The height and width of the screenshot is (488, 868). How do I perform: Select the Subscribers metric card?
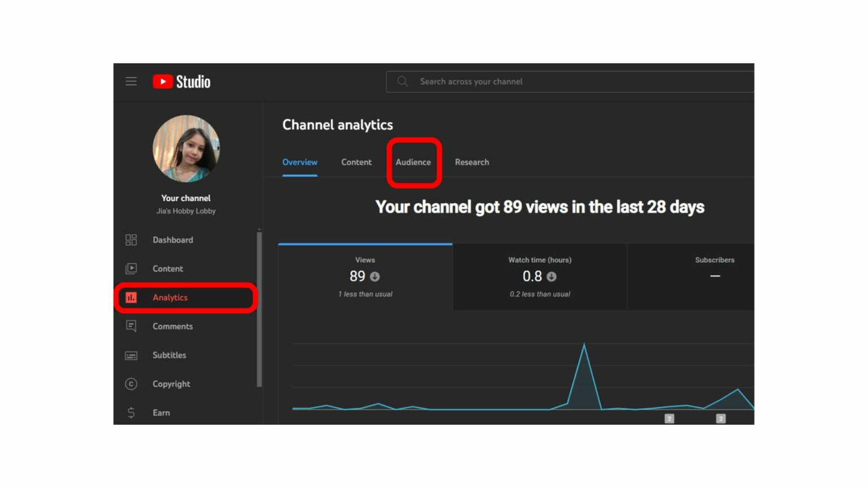pos(714,277)
